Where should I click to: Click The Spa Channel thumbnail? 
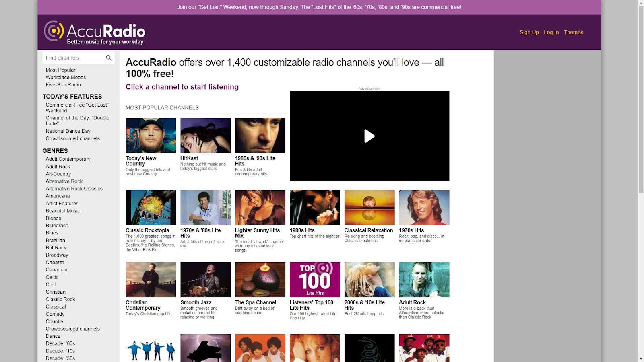(x=260, y=280)
